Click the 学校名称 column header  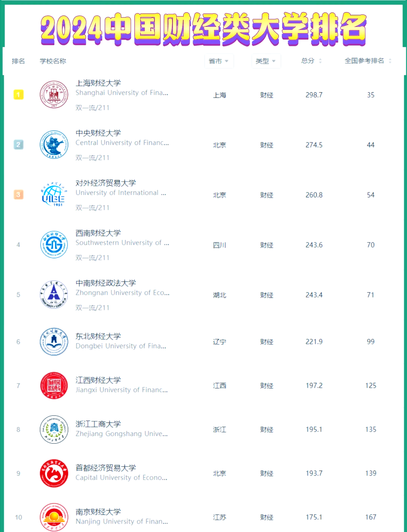click(53, 61)
